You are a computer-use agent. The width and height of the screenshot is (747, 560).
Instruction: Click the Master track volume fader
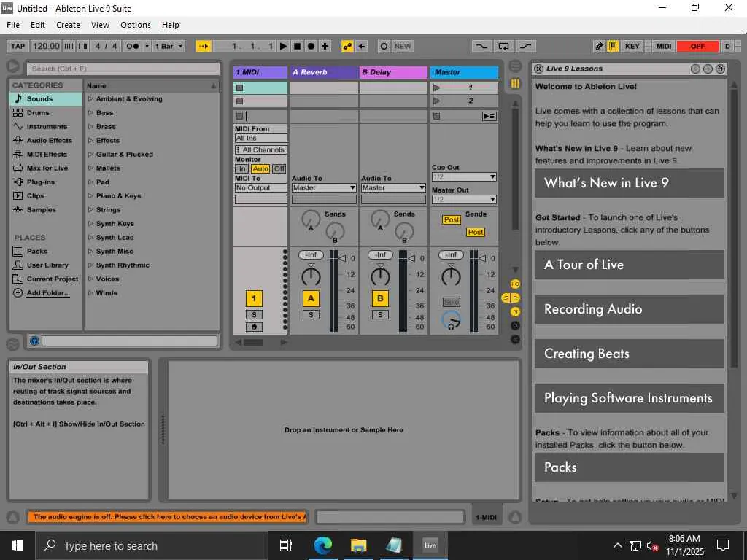point(483,258)
